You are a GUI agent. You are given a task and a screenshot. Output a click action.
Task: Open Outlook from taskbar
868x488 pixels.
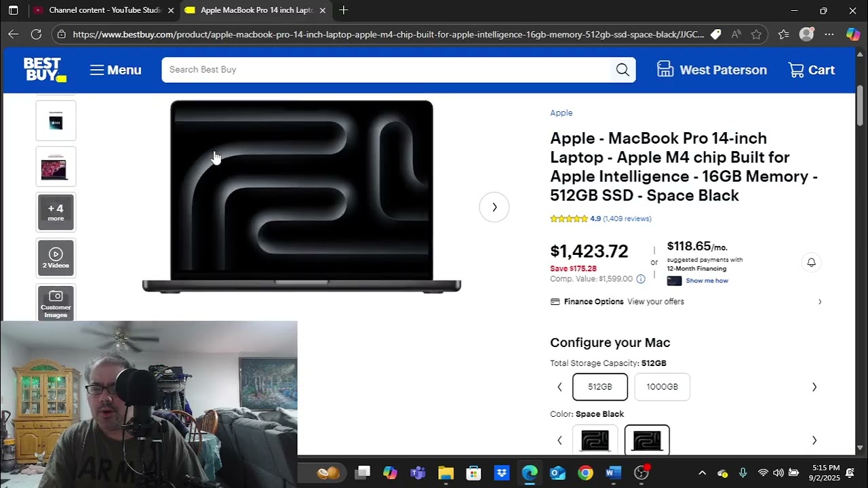[x=557, y=472]
